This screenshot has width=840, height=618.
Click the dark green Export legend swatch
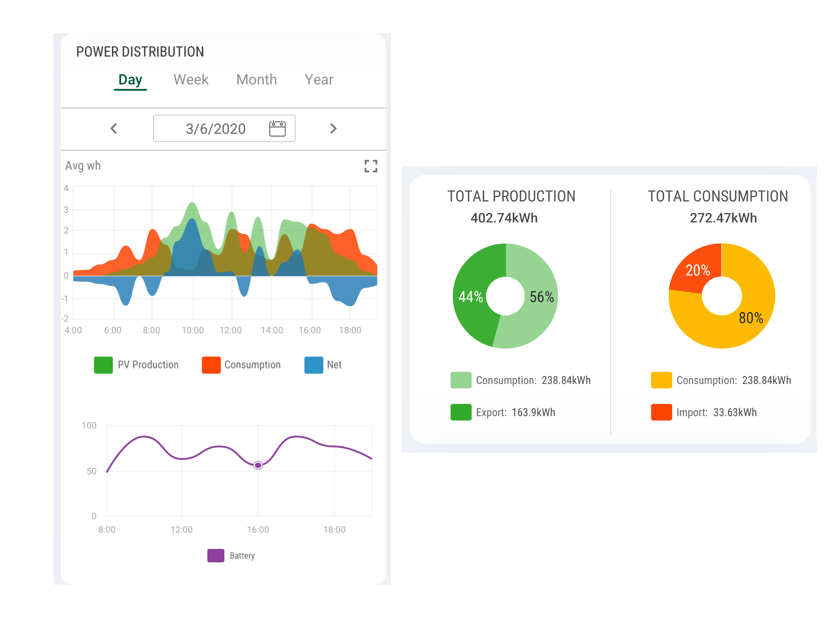coord(461,412)
